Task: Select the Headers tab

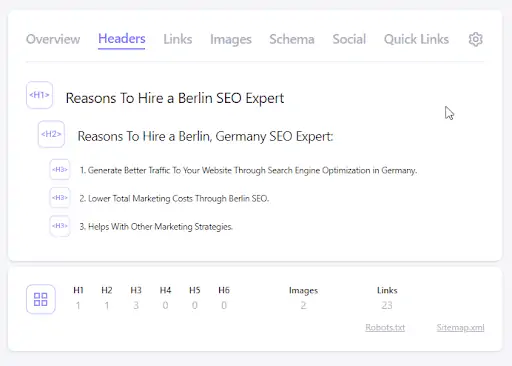Action: pyautogui.click(x=122, y=39)
